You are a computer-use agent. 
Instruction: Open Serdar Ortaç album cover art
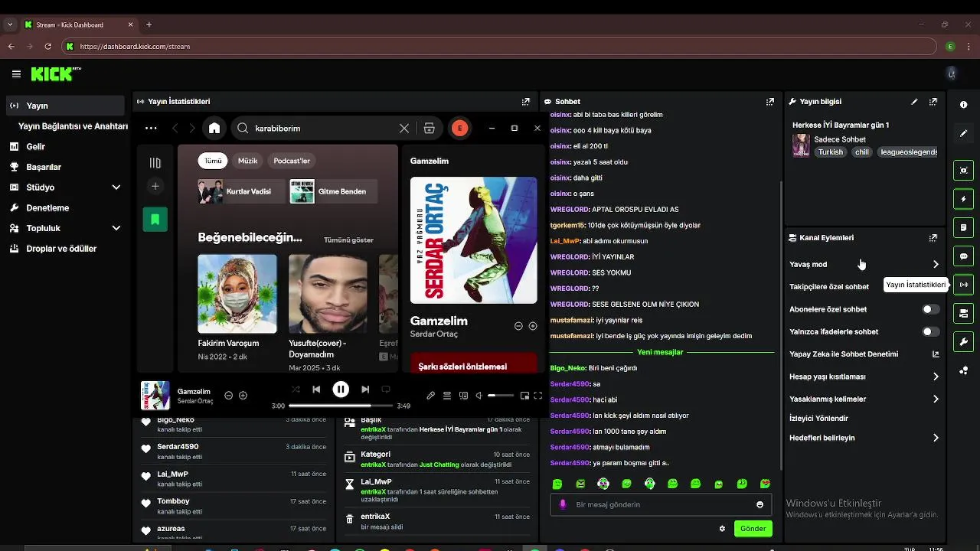pos(474,241)
